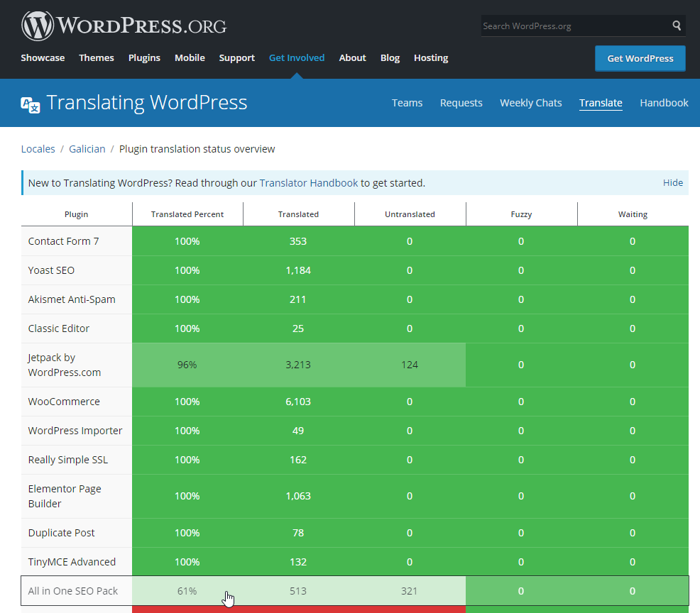Sort by the Untranslated column header
Image resolution: width=700 pixels, height=613 pixels.
tap(410, 214)
